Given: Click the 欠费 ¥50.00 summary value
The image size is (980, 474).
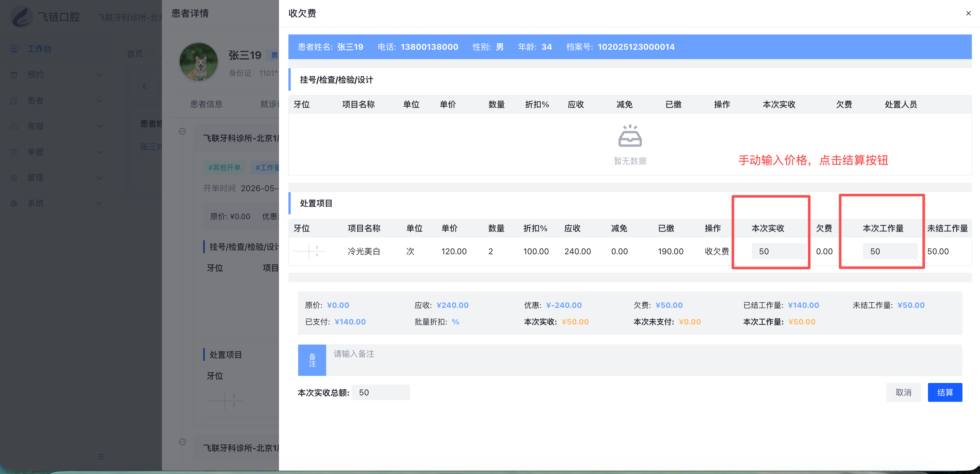Looking at the screenshot, I should pyautogui.click(x=669, y=305).
